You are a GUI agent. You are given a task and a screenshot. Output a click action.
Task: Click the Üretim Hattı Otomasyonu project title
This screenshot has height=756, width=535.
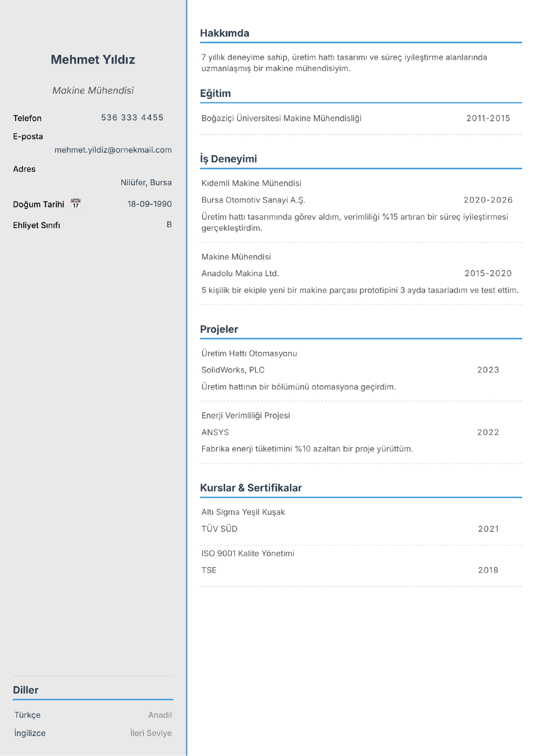coord(249,354)
